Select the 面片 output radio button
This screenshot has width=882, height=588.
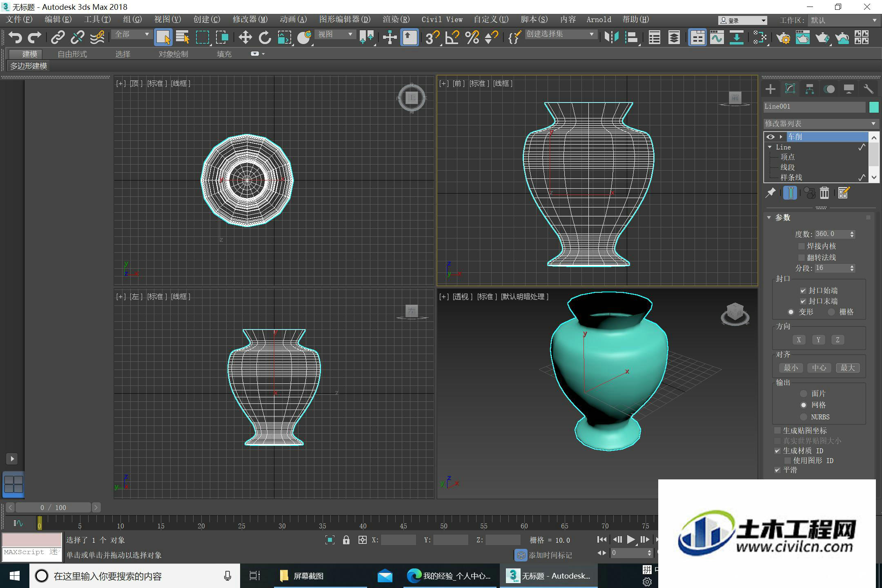click(x=804, y=394)
